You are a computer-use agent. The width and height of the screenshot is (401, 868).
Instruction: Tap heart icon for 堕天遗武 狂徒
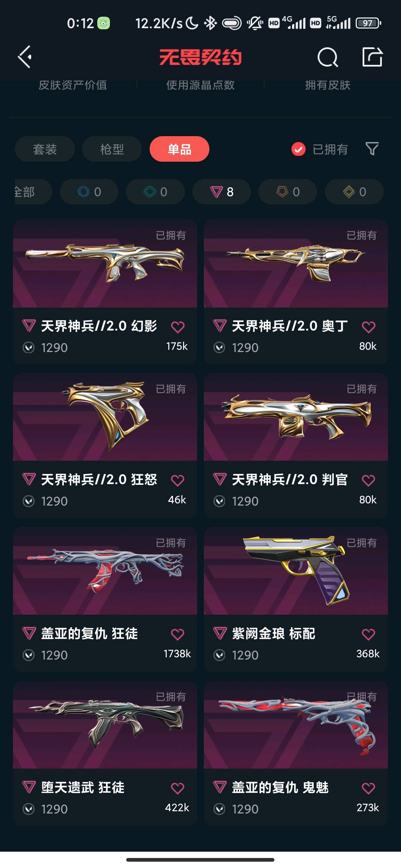pyautogui.click(x=177, y=788)
